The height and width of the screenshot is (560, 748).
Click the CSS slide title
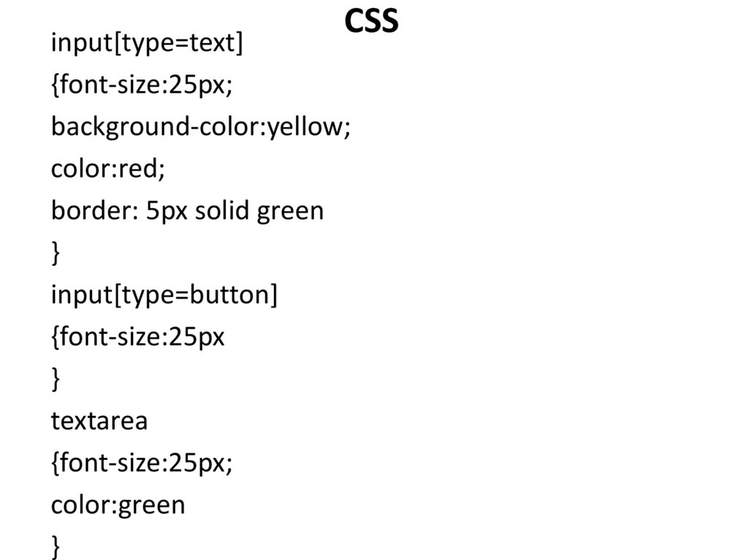(x=372, y=22)
